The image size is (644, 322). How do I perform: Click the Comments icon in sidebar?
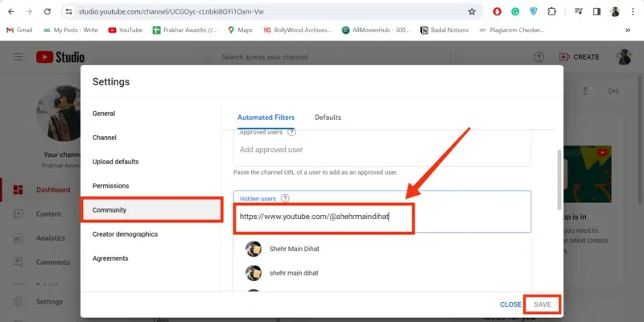coord(18,262)
